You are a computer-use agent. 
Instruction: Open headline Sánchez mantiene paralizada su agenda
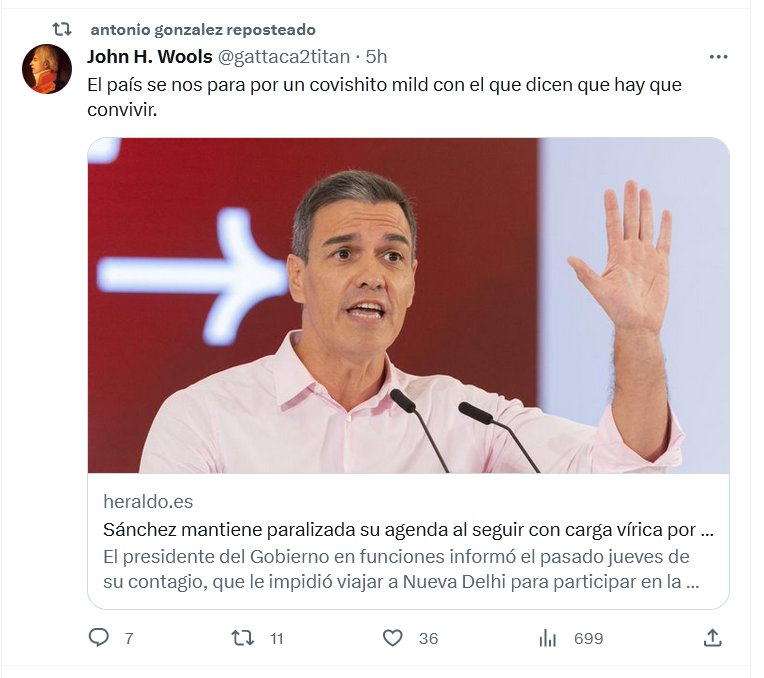408,530
